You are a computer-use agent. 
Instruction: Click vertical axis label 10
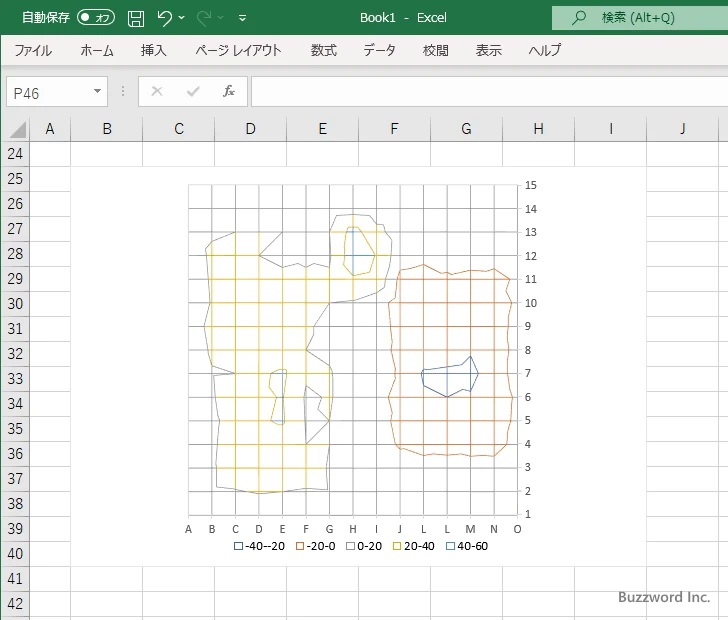[x=531, y=303]
